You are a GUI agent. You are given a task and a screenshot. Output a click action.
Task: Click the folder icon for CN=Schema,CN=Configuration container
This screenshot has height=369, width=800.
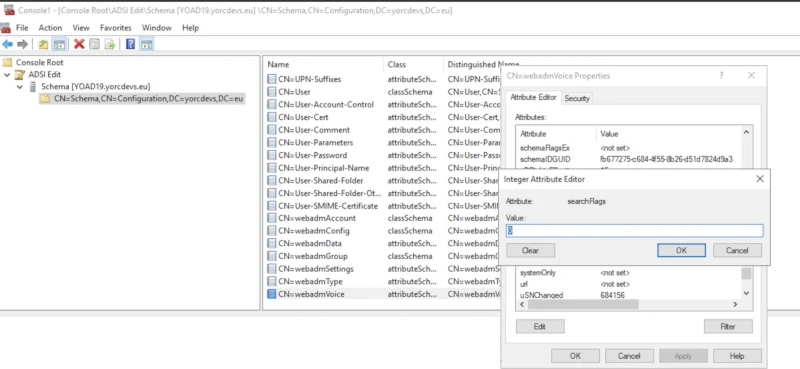click(45, 99)
